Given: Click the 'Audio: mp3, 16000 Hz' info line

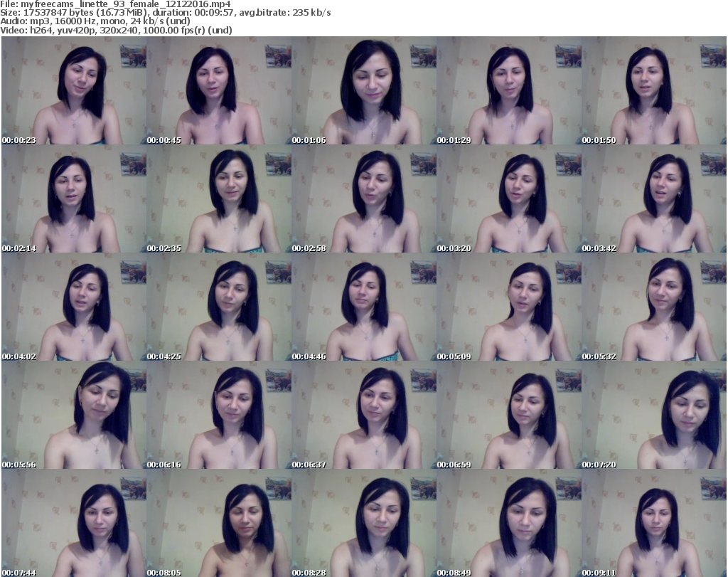Looking at the screenshot, I should [x=95, y=21].
